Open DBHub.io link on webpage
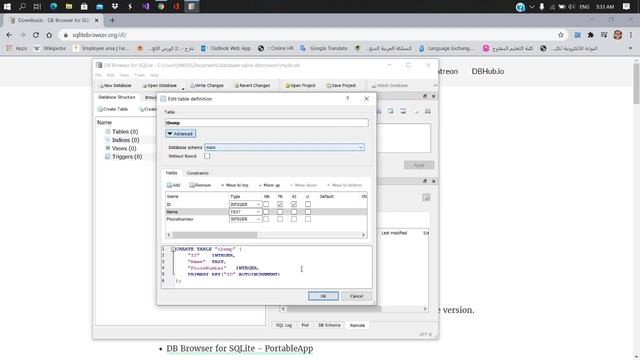 (x=488, y=71)
